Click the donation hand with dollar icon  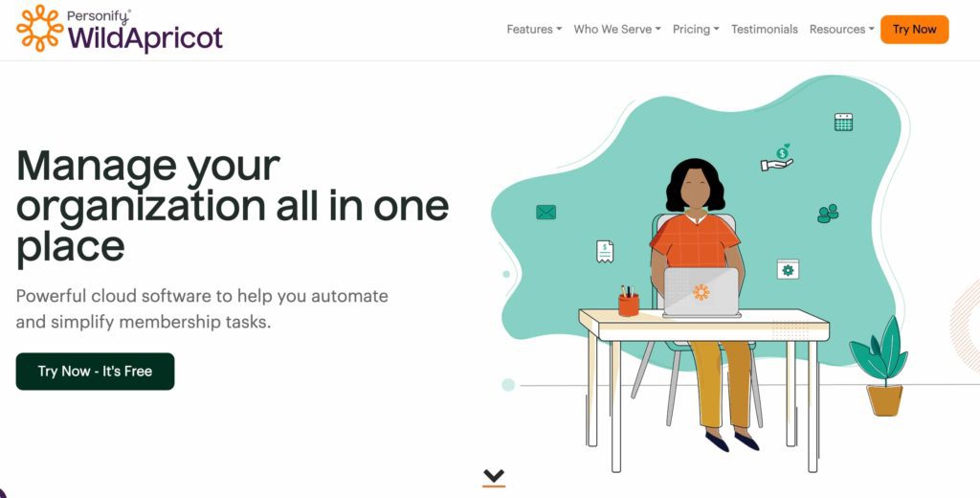pyautogui.click(x=777, y=158)
